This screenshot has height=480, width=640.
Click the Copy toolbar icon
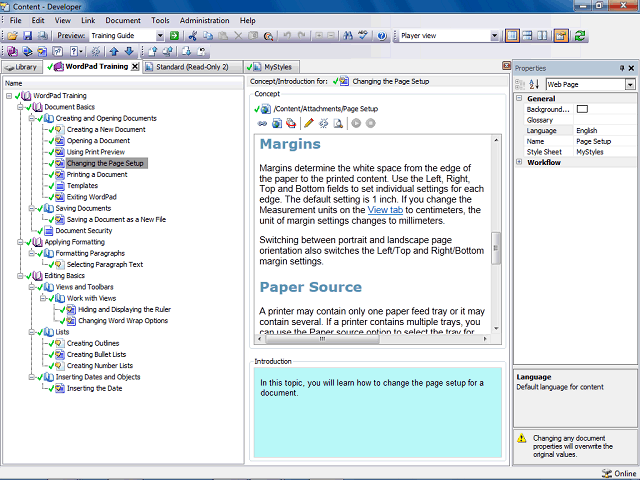click(x=208, y=36)
